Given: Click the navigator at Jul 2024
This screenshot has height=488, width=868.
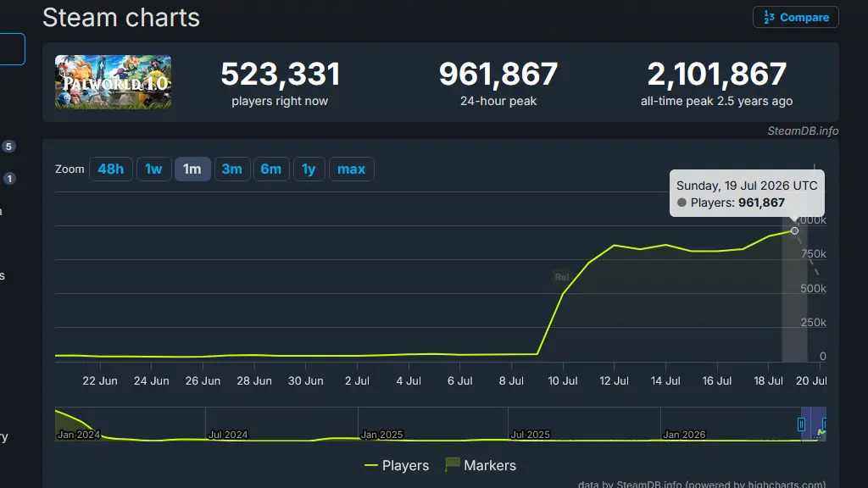Looking at the screenshot, I should [x=227, y=435].
